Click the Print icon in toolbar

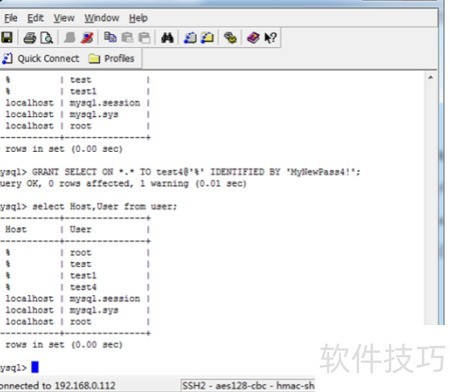(30, 38)
